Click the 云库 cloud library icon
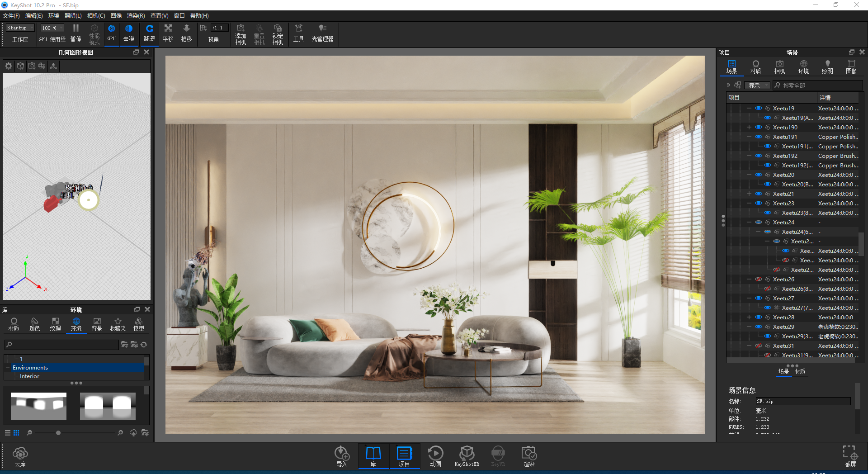The image size is (868, 474). click(x=20, y=455)
